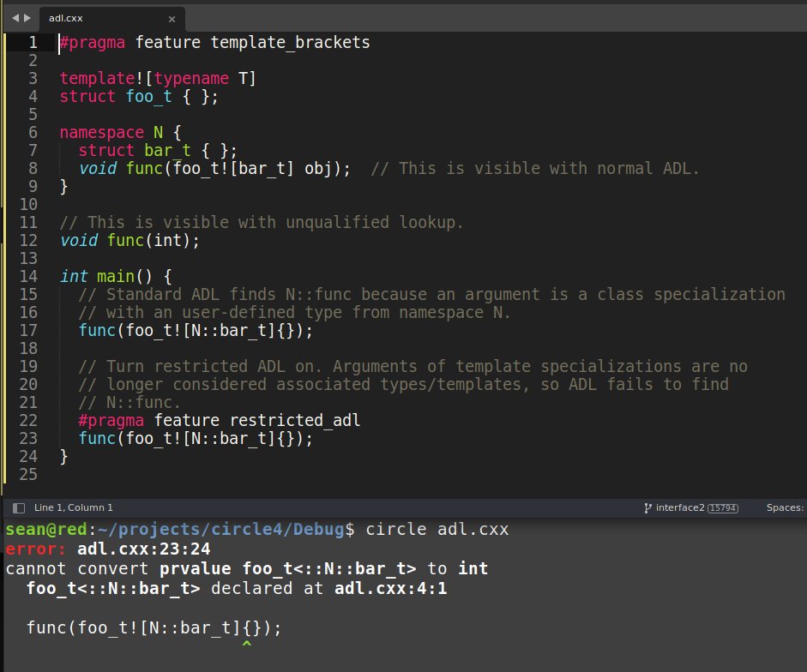807x672 pixels.
Task: Click the caret marker under the error line
Action: pyautogui.click(x=246, y=644)
